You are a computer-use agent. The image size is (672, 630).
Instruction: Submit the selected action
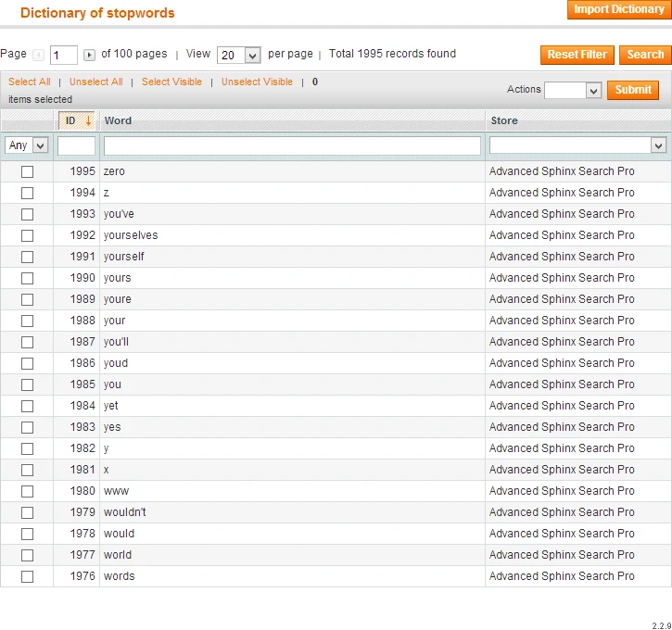click(x=633, y=90)
